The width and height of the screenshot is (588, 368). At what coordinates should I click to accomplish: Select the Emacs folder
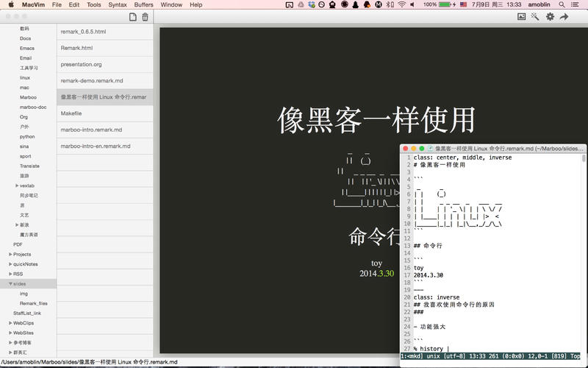pyautogui.click(x=27, y=48)
